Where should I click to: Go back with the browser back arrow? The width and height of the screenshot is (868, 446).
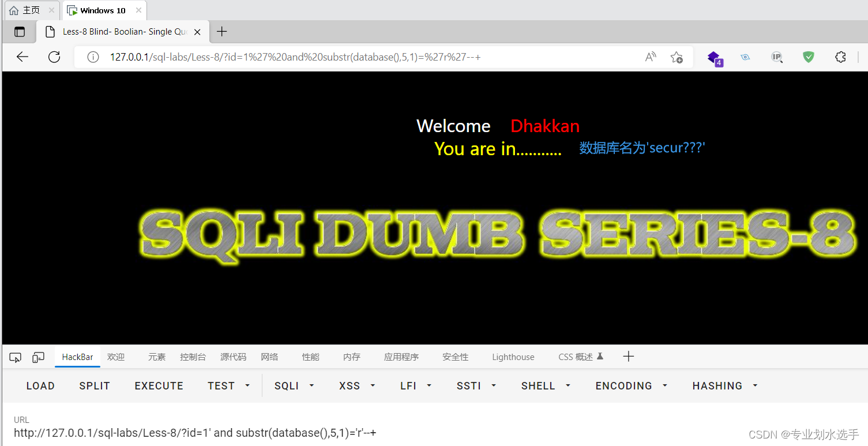click(22, 57)
